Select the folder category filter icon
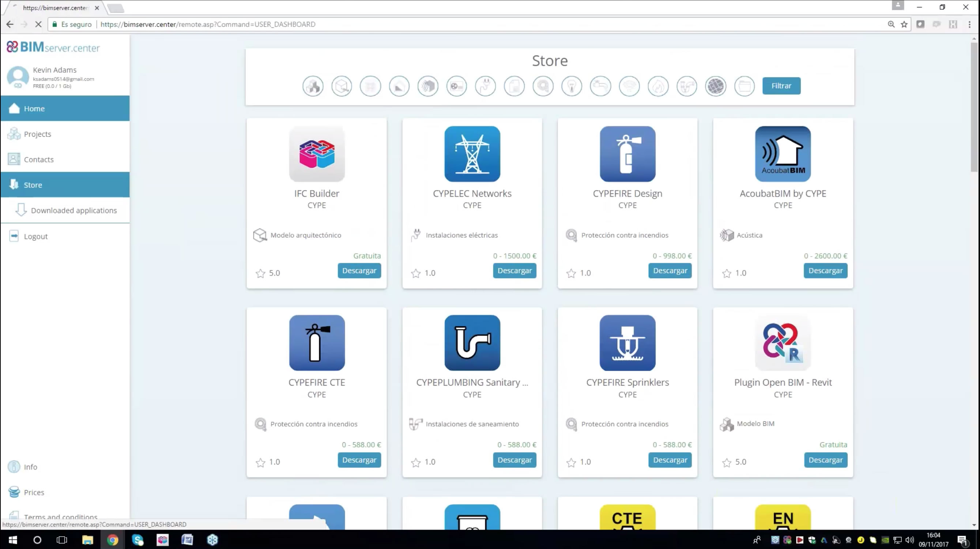The width and height of the screenshot is (980, 549). [744, 86]
